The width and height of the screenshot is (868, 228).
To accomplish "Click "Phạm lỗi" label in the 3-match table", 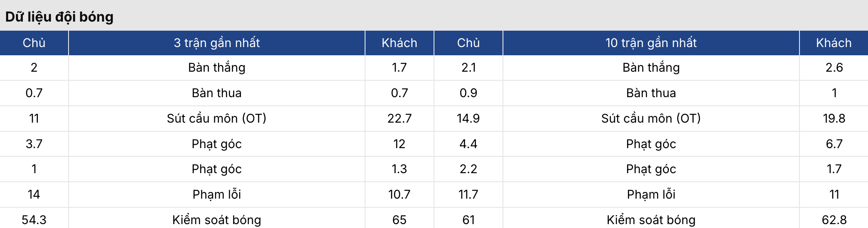I will point(217,194).
